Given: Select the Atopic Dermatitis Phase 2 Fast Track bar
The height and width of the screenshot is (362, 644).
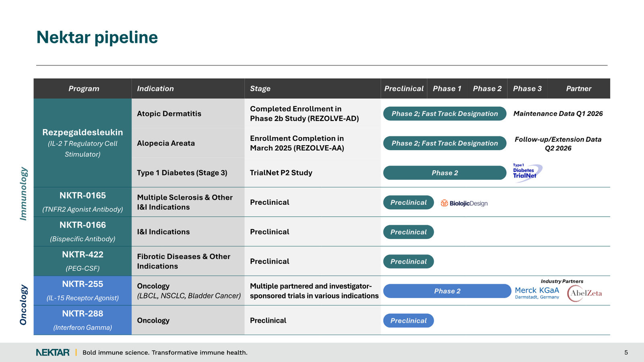Looking at the screenshot, I should tap(445, 113).
